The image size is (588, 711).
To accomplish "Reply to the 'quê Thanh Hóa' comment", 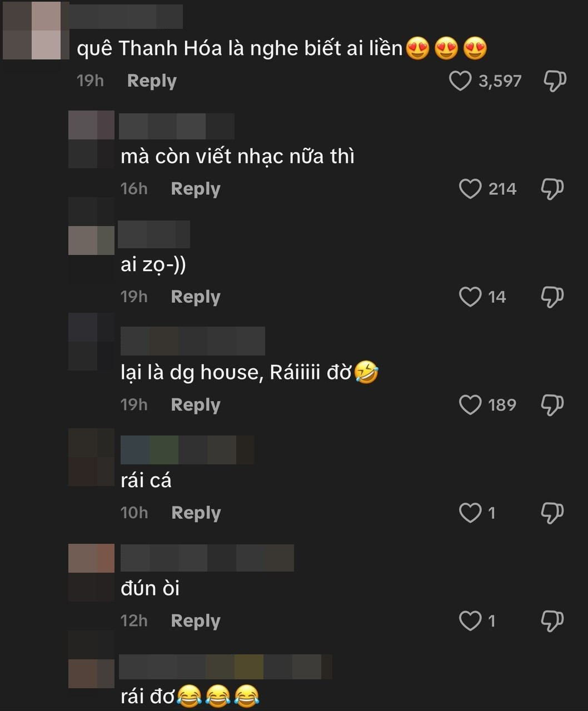I will coord(152,81).
